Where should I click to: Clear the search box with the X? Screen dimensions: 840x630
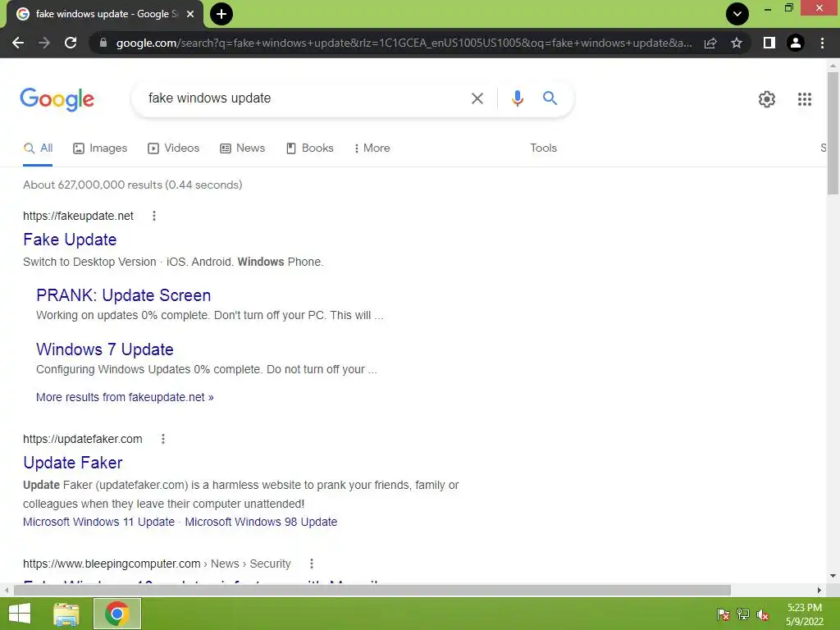(x=477, y=98)
